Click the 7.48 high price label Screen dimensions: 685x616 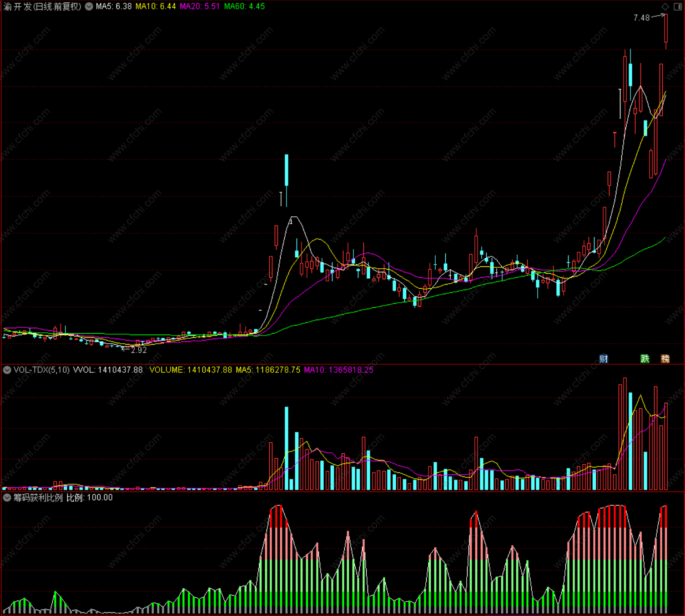[641, 18]
